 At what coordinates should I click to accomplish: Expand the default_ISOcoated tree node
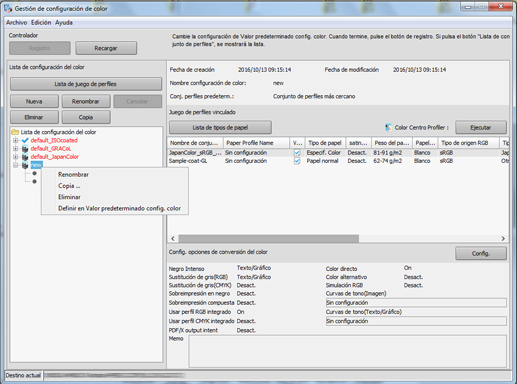(15, 140)
